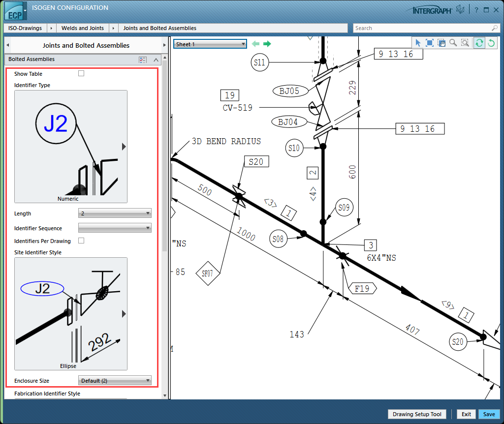Screen dimensions: 504x424
Task: Open the Sheet 1 dropdown
Action: tap(210, 44)
